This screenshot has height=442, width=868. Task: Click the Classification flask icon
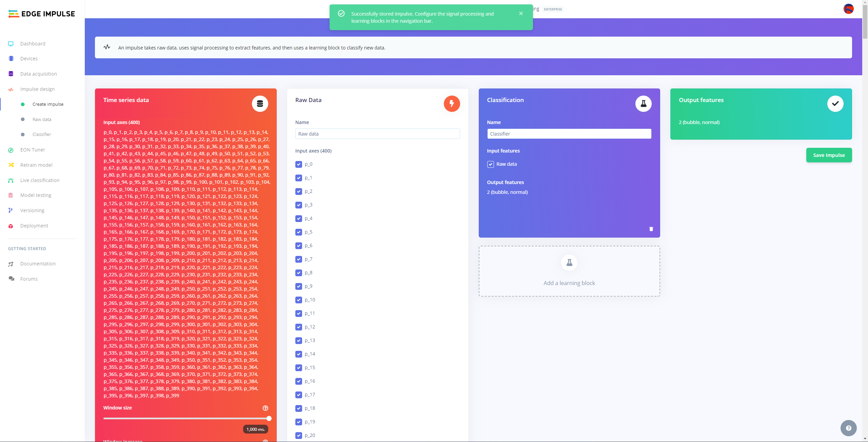click(x=643, y=104)
